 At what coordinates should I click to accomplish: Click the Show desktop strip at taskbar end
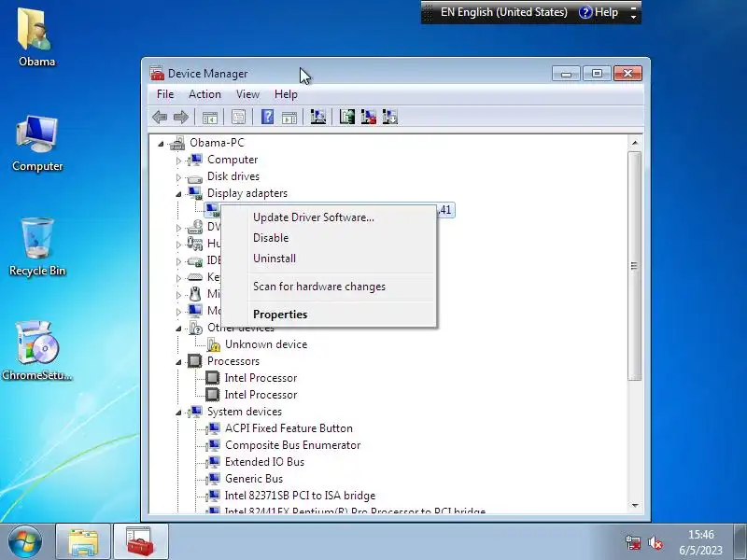740,542
